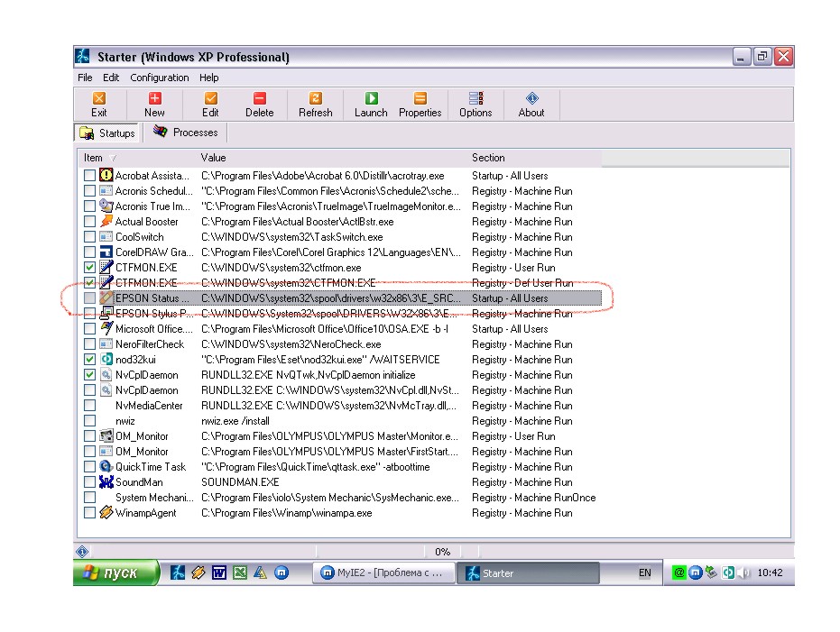
Task: Click 'Registry - Machine RunOnce' section text
Action: tap(533, 497)
